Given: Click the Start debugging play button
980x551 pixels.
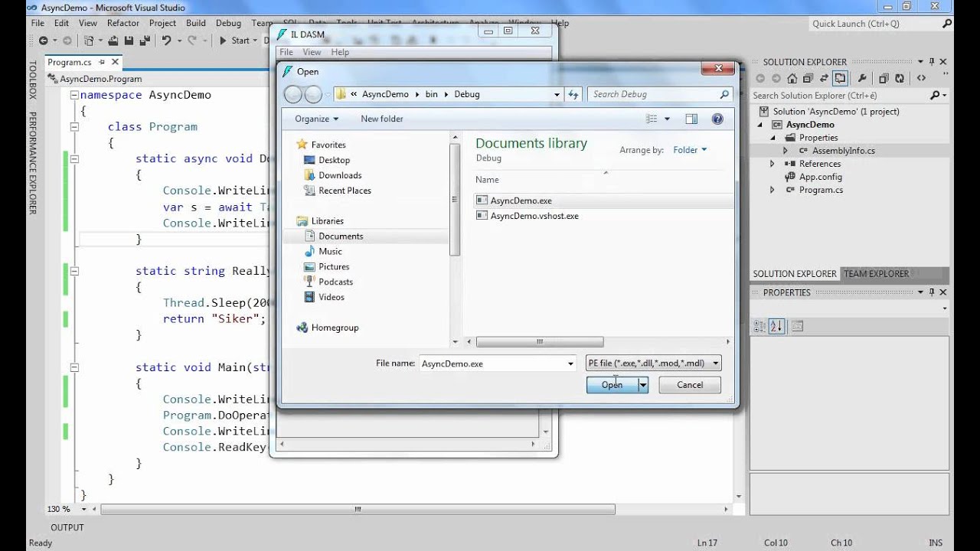Looking at the screenshot, I should click(223, 41).
